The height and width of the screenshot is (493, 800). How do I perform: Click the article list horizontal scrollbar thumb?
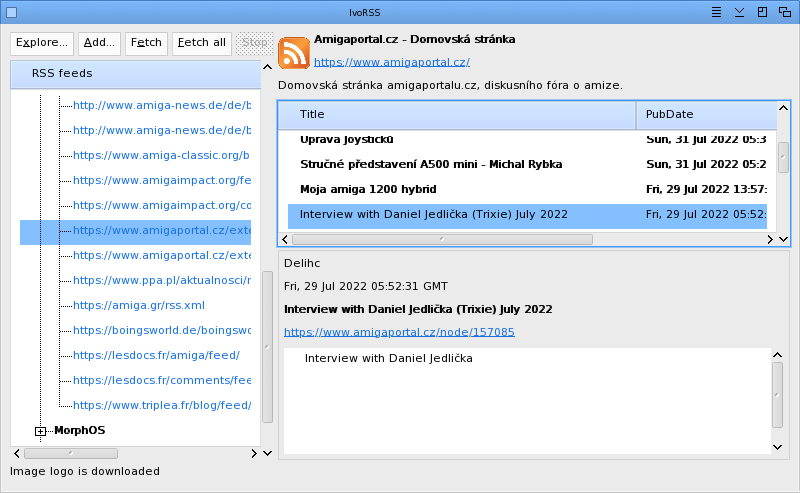tap(441, 240)
